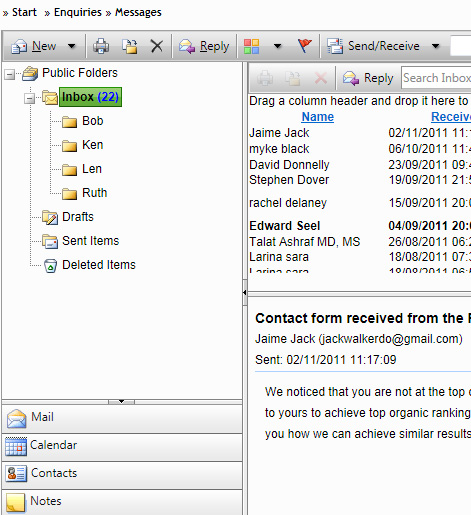Collapse the Public Folders tree node
The width and height of the screenshot is (471, 515).
point(10,74)
